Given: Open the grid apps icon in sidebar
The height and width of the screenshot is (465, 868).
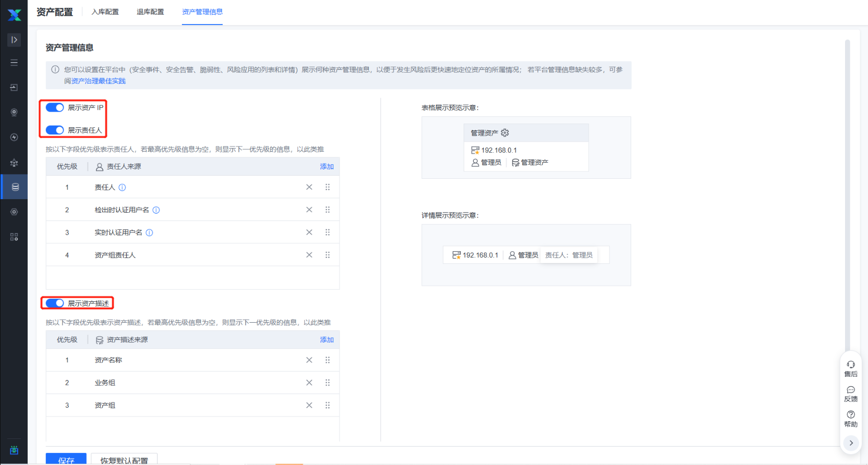Looking at the screenshot, I should tap(14, 237).
